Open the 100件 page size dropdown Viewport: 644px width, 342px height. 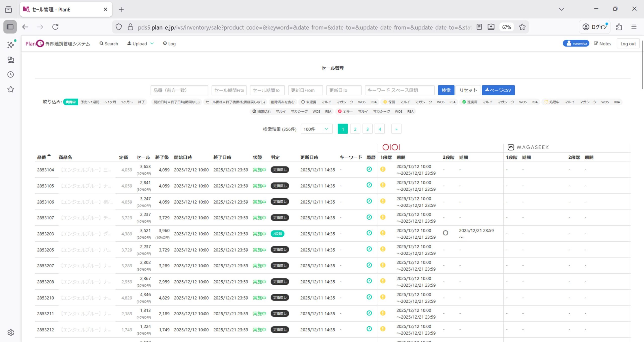[316, 129]
